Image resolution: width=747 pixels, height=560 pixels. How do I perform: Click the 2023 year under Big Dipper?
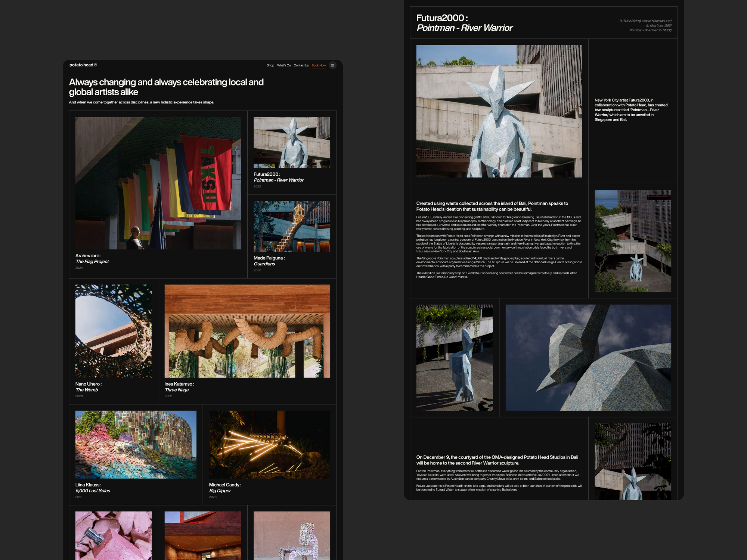[x=213, y=497]
